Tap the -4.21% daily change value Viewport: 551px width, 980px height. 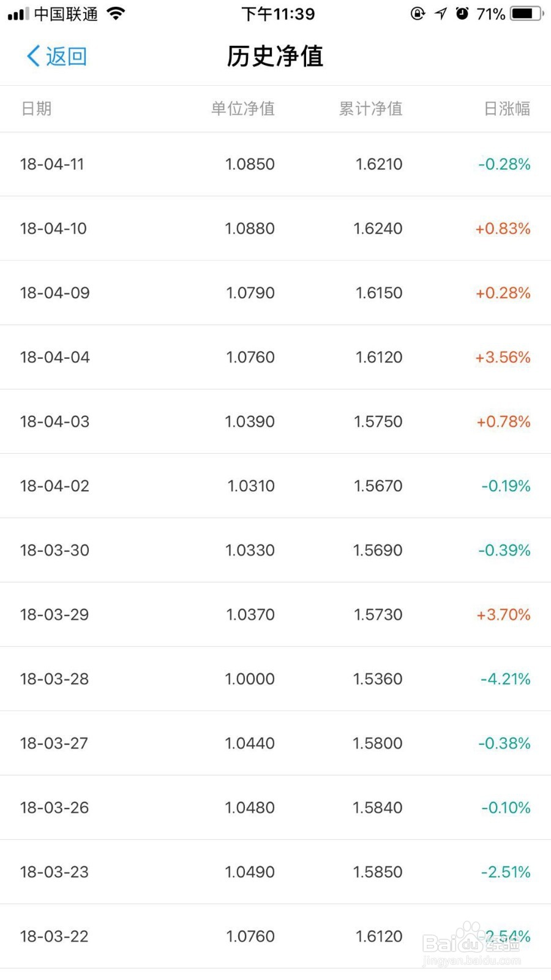(x=505, y=679)
